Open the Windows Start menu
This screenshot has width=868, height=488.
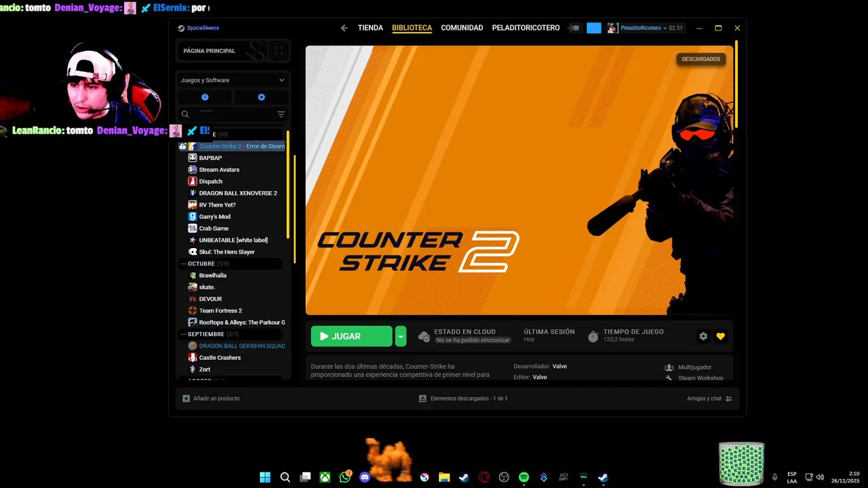click(x=265, y=477)
